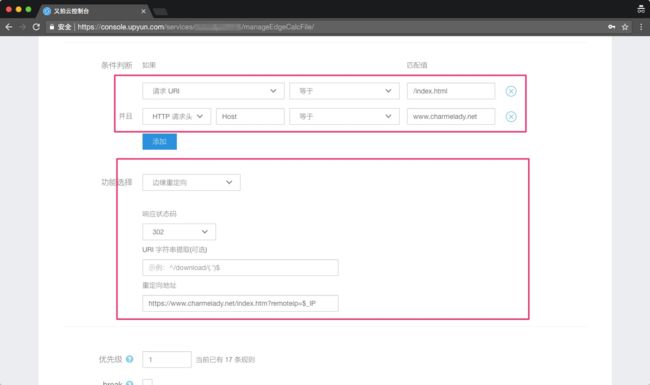Viewport: 650px width, 385px height.
Task: Click the help icon next to 优先级
Action: (129, 359)
